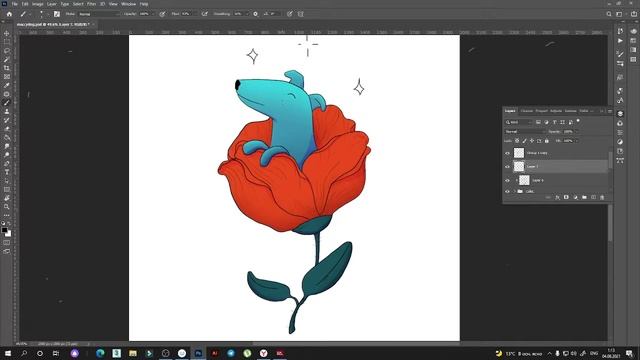Open the layer Opacity dropdown arrow
This screenshot has height=360, width=640.
point(577,131)
